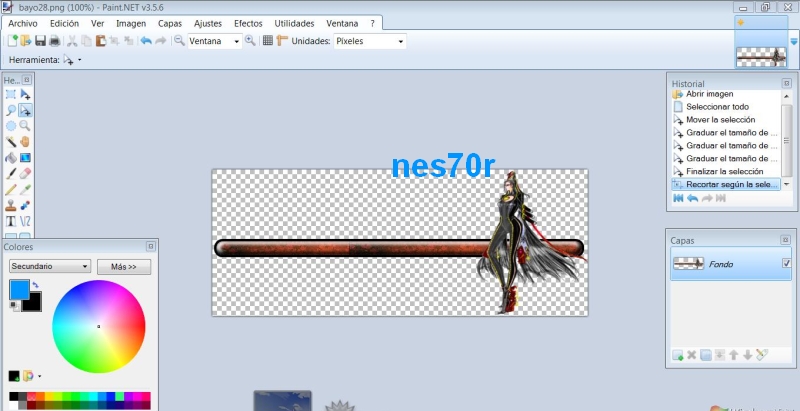Click the Historial panel scrollbar

[786, 140]
